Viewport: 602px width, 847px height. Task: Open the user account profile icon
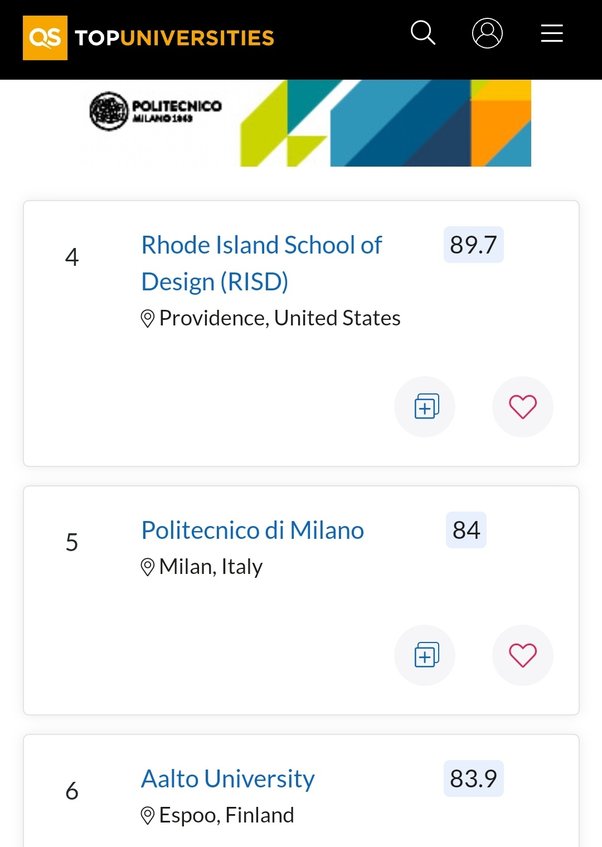pos(487,33)
